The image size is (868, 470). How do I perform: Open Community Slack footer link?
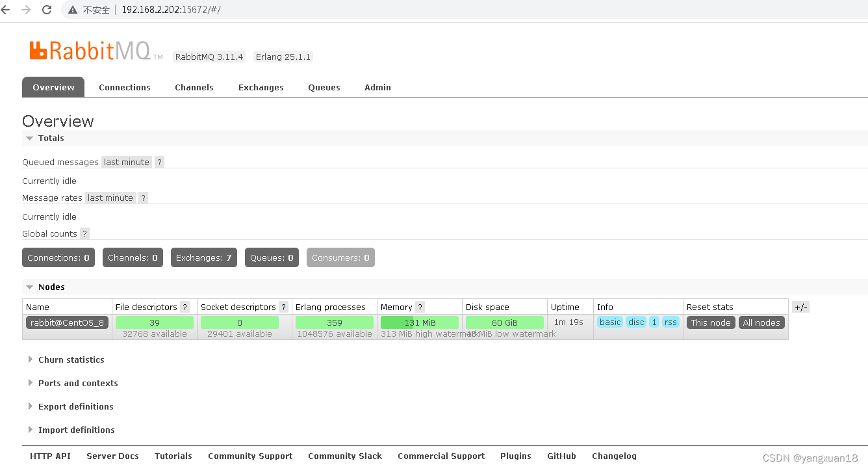[345, 456]
